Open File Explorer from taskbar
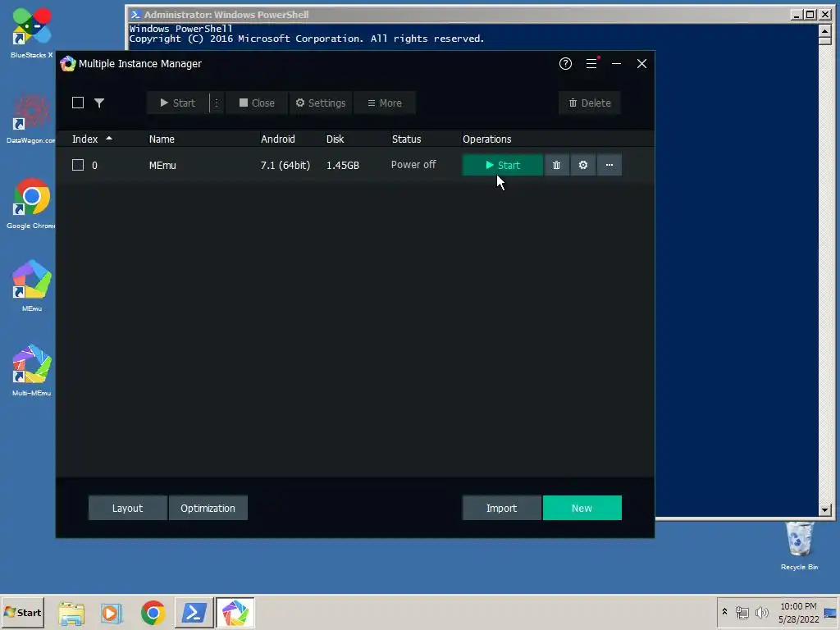 pyautogui.click(x=71, y=613)
